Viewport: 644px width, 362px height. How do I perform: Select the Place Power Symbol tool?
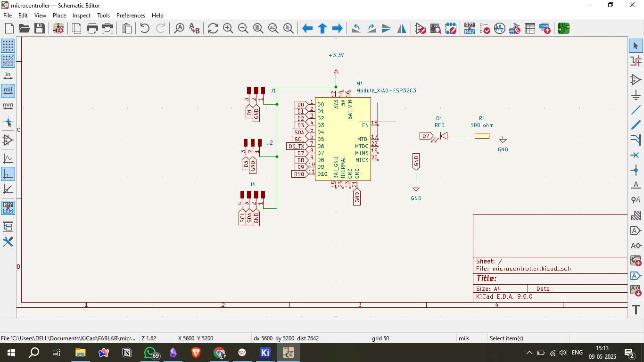(636, 95)
